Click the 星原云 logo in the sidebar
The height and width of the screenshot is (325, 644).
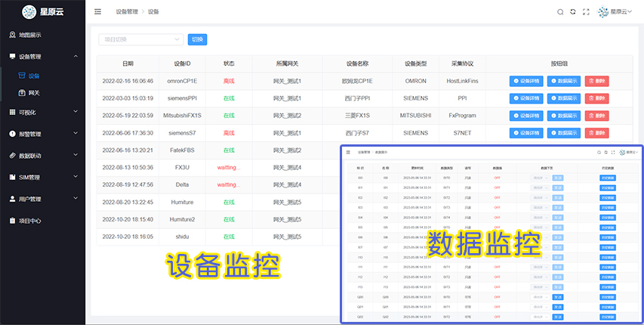[42, 12]
